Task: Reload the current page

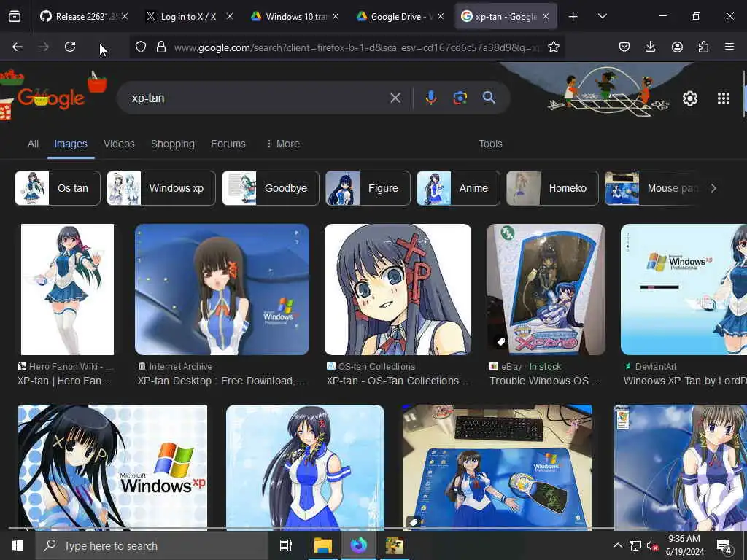Action: (x=70, y=47)
